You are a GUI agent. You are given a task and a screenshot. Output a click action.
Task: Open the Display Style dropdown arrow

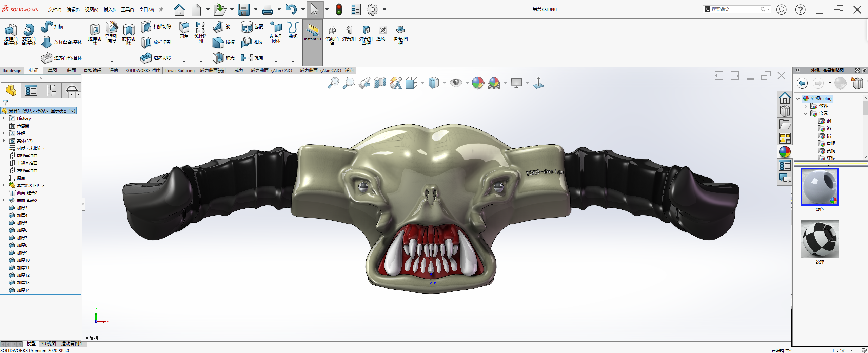point(445,83)
